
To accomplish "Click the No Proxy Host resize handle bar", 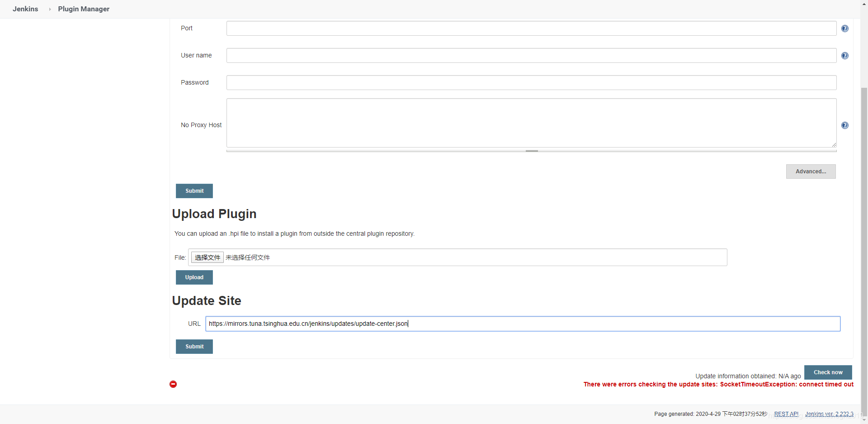I will click(531, 151).
